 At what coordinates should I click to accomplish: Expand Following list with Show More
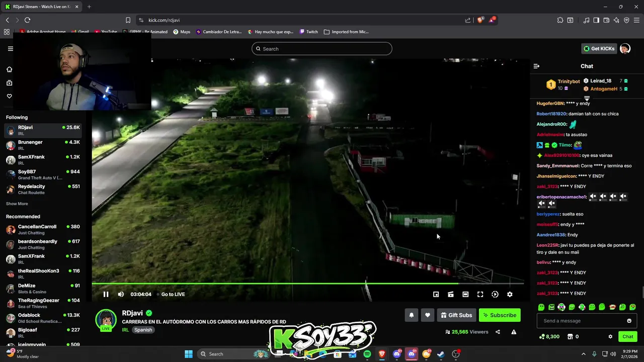[17, 204]
